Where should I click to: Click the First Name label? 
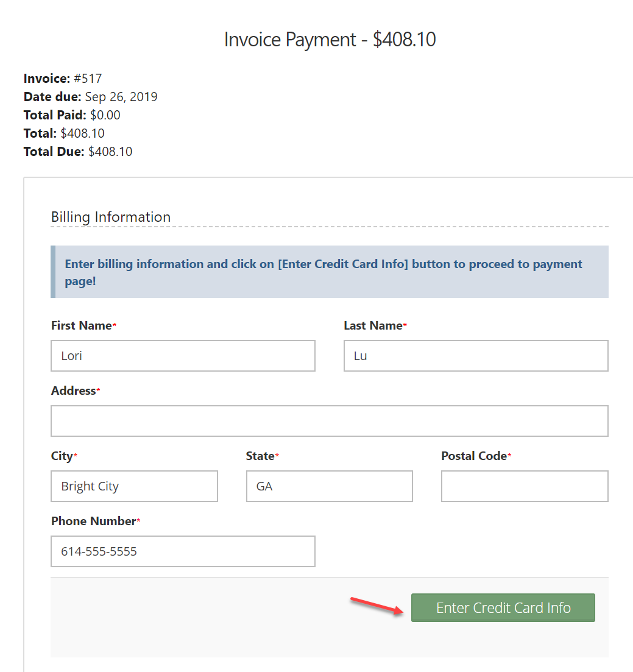point(81,326)
